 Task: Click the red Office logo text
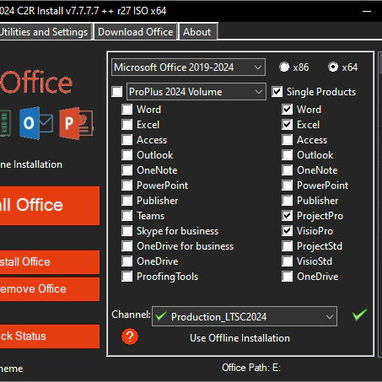(36, 83)
